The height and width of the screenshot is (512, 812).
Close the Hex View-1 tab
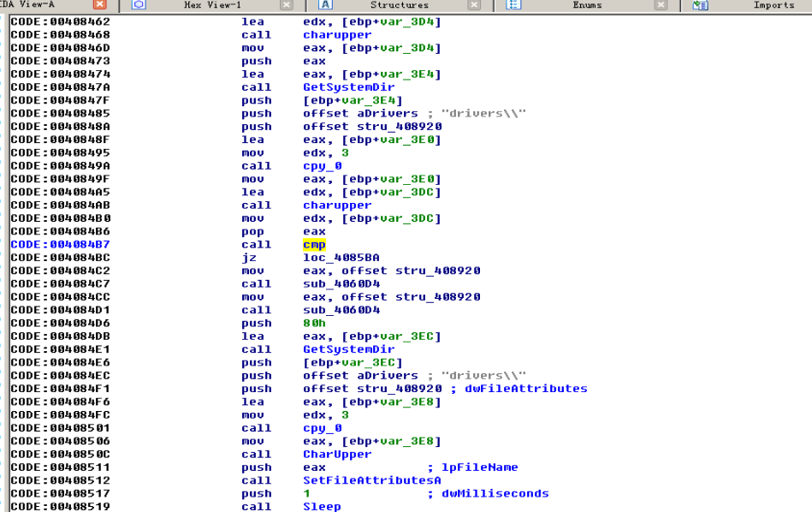click(x=287, y=5)
